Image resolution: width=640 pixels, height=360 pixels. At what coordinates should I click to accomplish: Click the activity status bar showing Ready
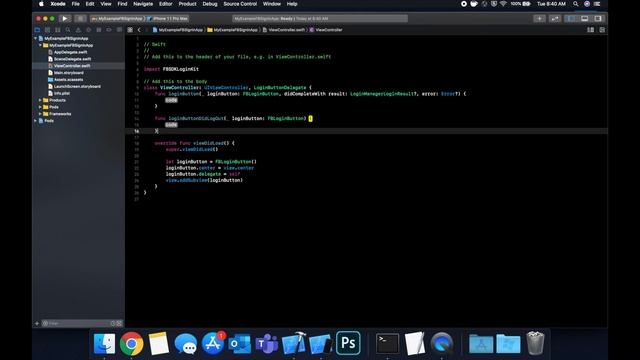point(320,18)
